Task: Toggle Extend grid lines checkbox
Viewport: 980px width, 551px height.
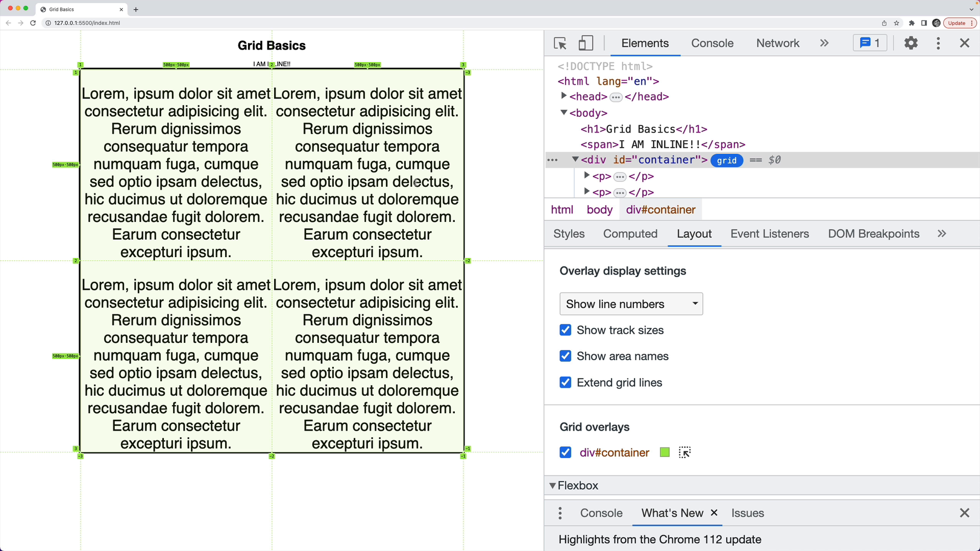Action: pyautogui.click(x=565, y=383)
